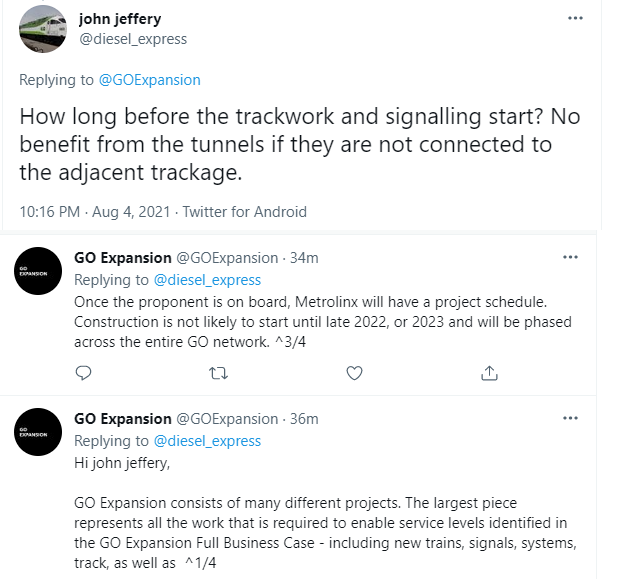This screenshot has height=579, width=623.
Task: Click the @diesel_express handle under john jeffery
Action: coord(133,39)
